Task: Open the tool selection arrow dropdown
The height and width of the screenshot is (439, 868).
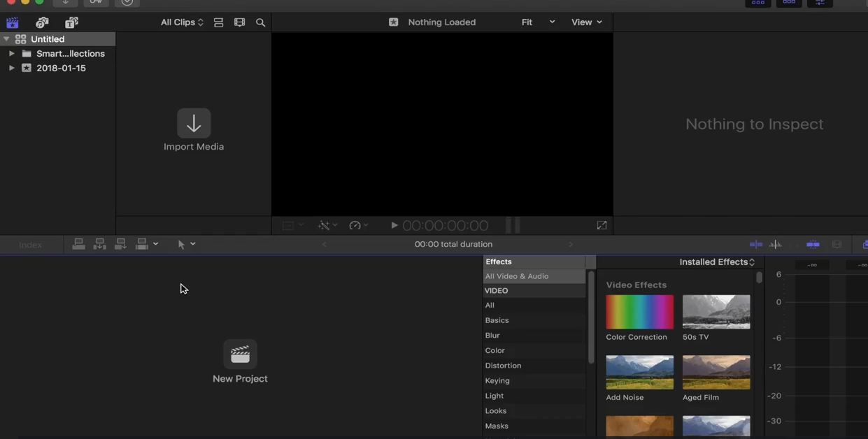Action: 186,244
